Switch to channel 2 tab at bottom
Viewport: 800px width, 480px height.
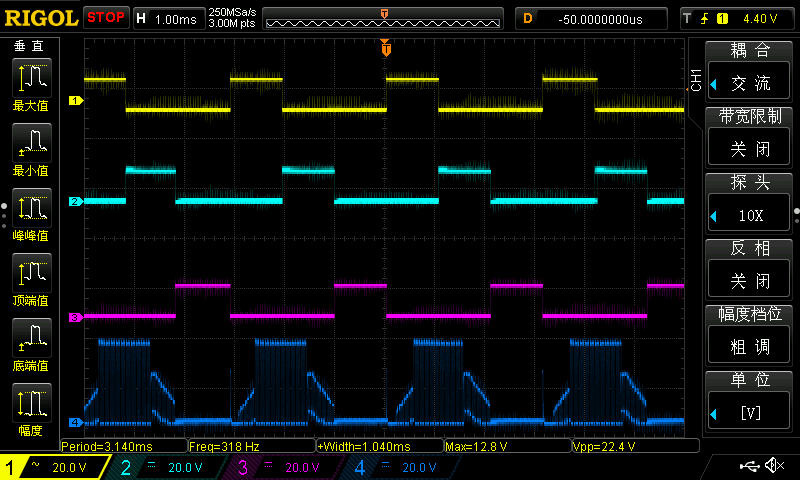coord(163,467)
